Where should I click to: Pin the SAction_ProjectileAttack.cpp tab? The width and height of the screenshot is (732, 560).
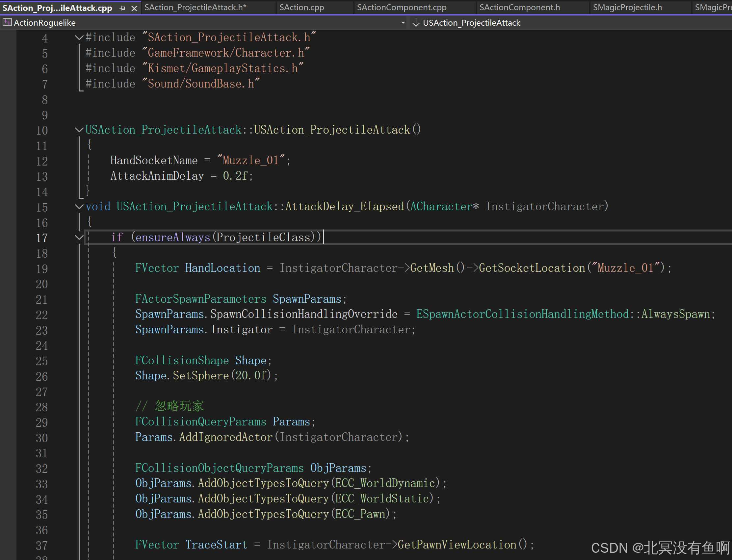122,8
